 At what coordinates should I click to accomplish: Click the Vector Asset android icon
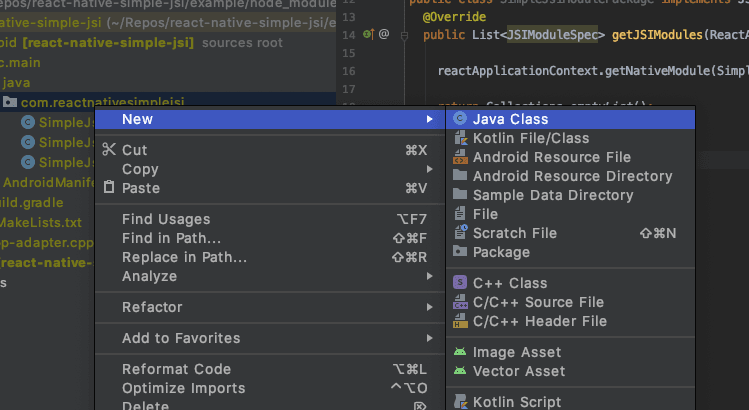pyautogui.click(x=460, y=371)
